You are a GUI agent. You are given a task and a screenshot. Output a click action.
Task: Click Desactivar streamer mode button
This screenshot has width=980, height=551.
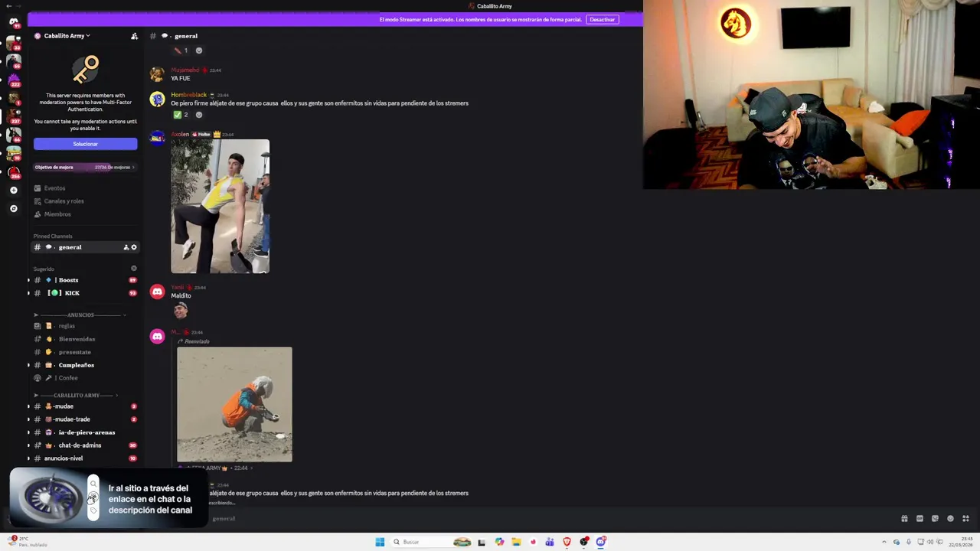point(602,19)
